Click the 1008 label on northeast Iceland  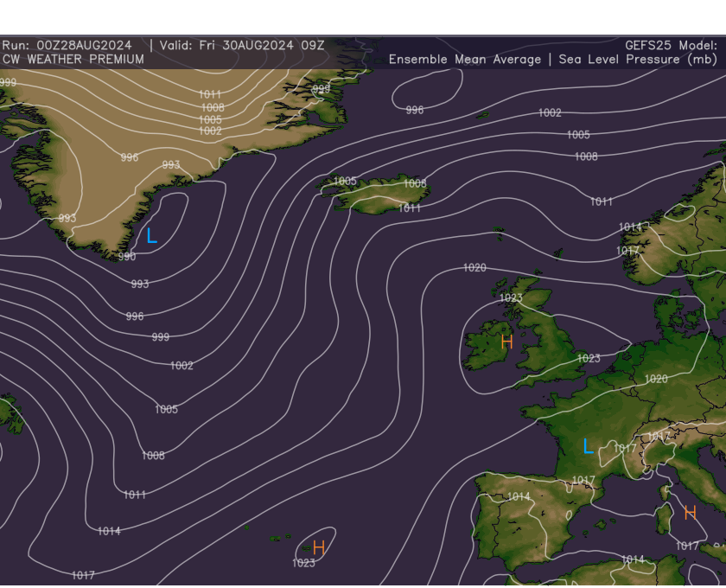[415, 183]
